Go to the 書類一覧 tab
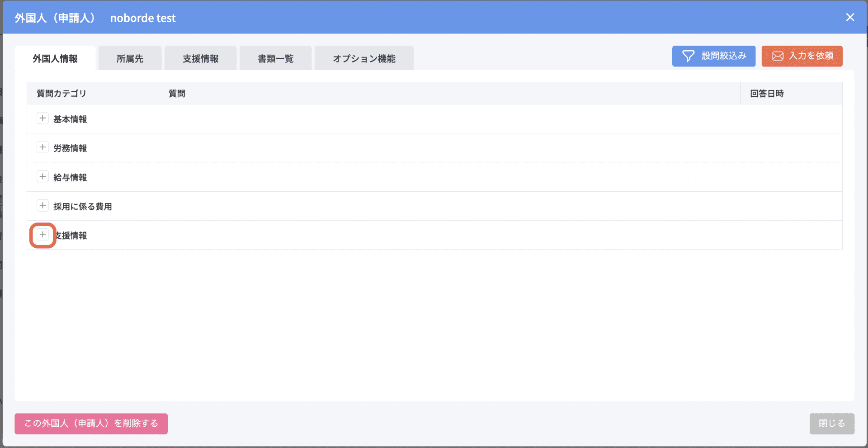The image size is (868, 448). (275, 58)
